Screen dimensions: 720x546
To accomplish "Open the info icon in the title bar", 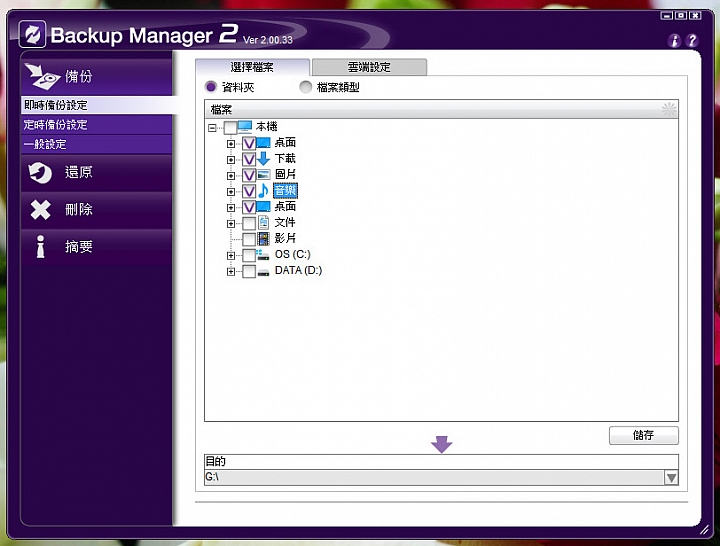I will coord(674,40).
